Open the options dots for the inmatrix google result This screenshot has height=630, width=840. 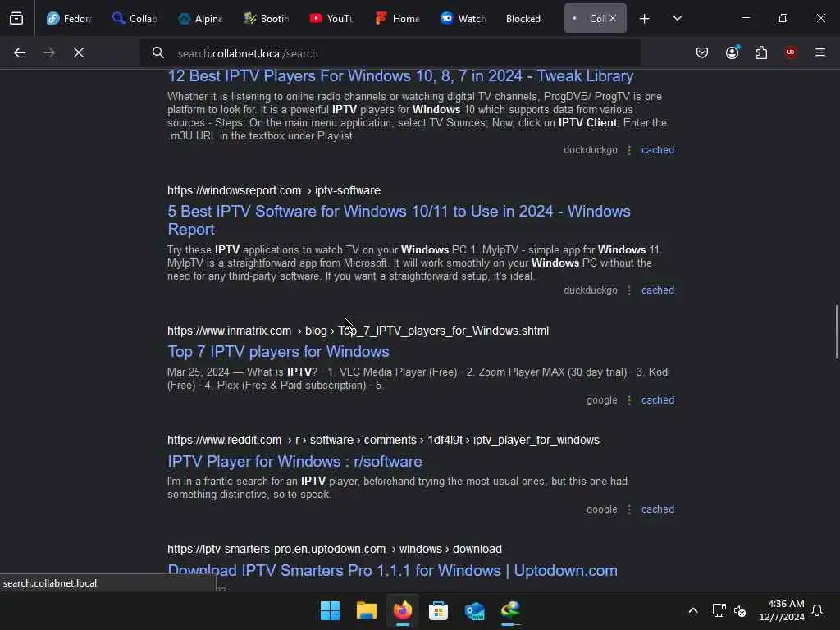point(629,400)
